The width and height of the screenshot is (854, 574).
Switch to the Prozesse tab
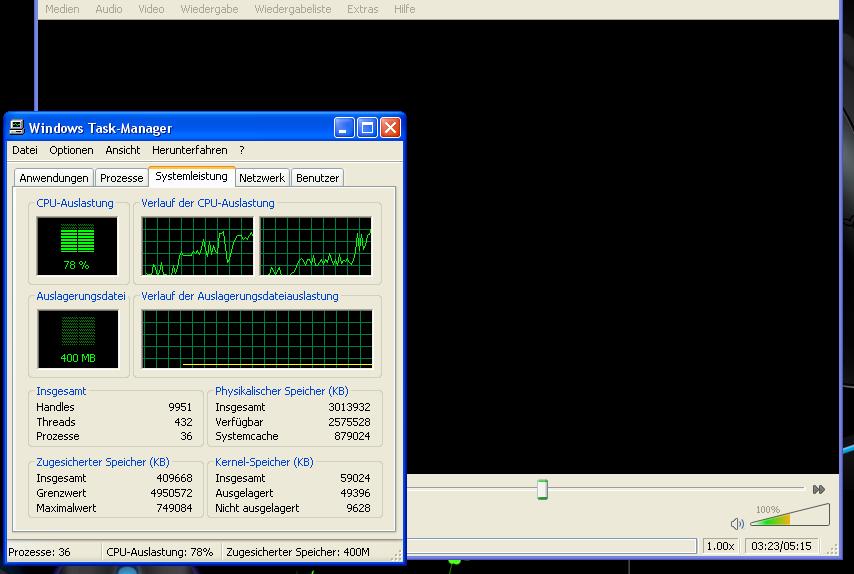point(121,178)
